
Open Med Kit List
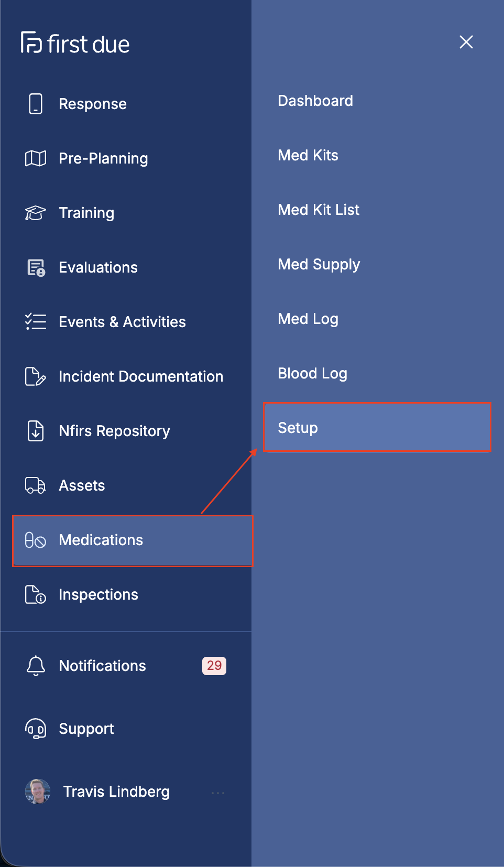(x=319, y=210)
